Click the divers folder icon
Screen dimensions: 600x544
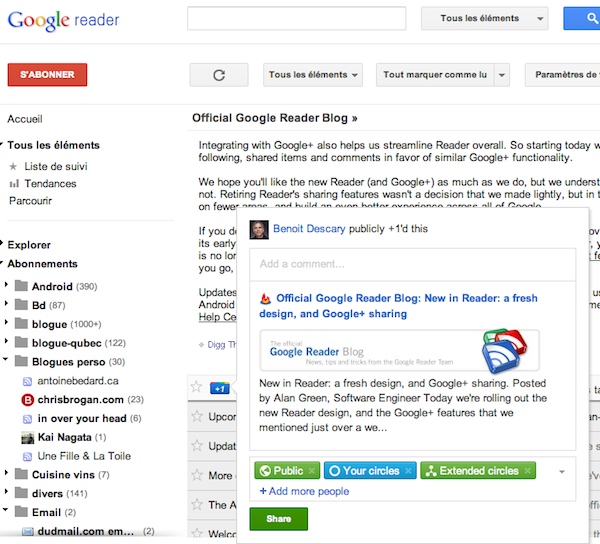click(x=21, y=493)
